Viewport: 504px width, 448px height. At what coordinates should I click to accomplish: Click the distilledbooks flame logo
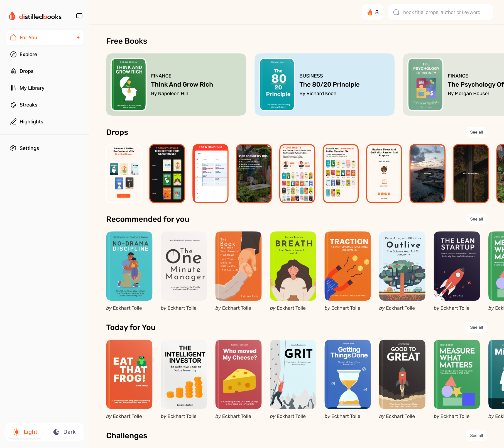[x=12, y=16]
